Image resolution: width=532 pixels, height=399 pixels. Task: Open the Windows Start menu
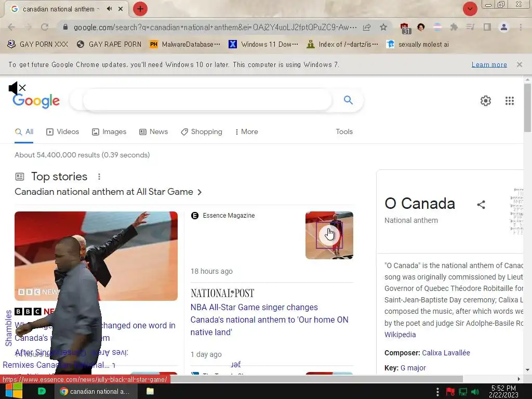[14, 391]
